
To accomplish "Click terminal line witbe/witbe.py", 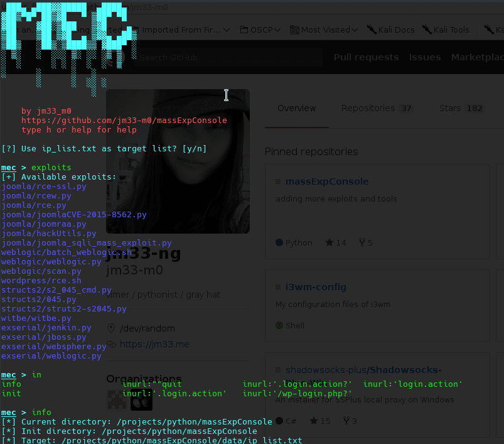I will 36,318.
